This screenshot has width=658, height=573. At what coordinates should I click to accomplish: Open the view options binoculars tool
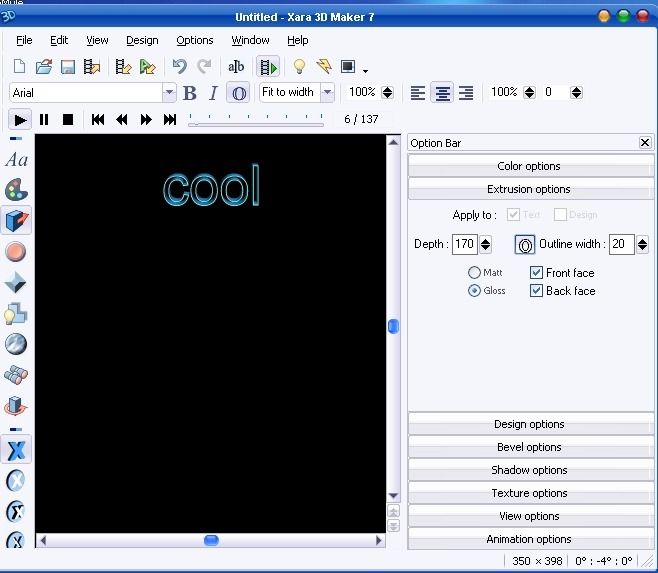(16, 375)
